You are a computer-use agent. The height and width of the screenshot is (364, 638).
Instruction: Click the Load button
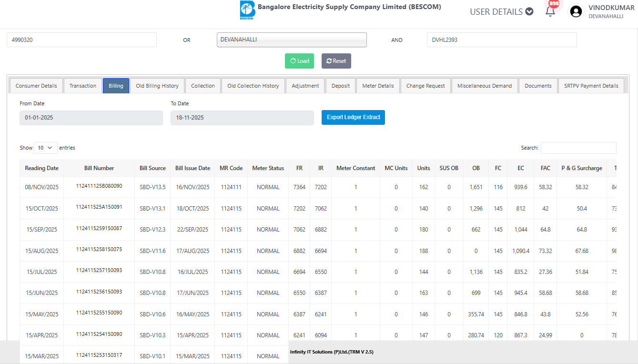click(299, 61)
